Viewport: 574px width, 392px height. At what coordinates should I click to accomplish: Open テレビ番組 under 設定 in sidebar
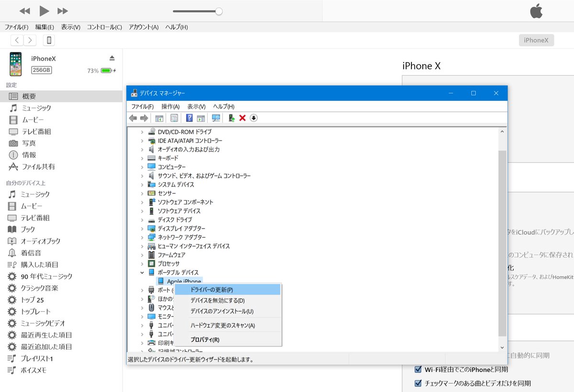[61, 131]
